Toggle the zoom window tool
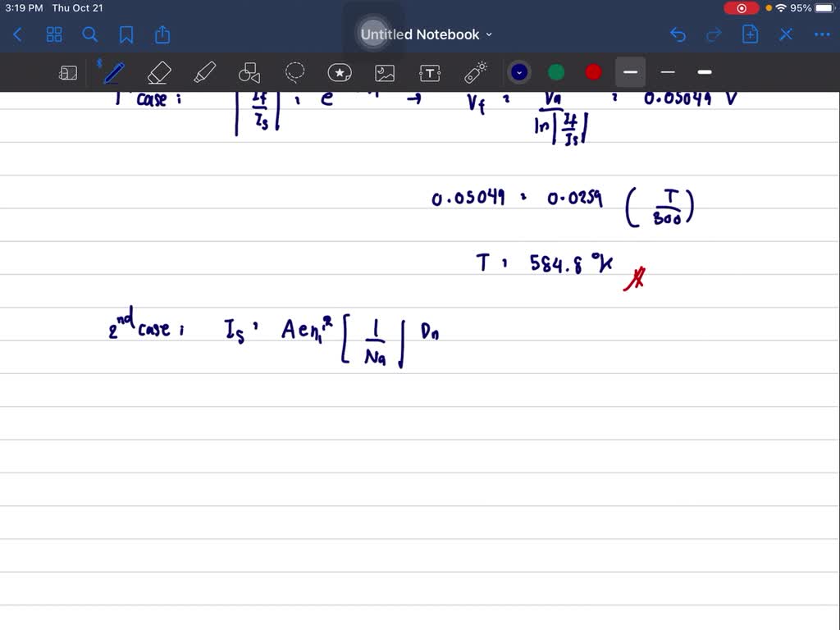The image size is (840, 630). tap(68, 73)
